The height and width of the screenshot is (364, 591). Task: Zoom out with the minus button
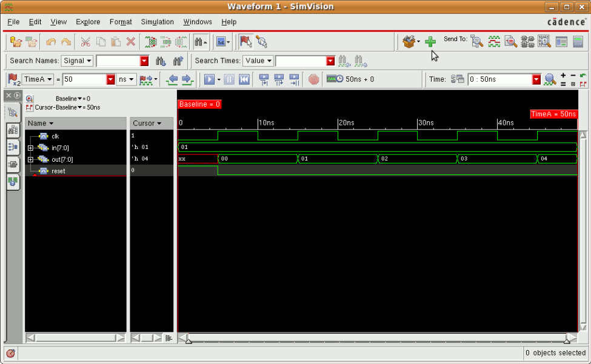click(573, 75)
